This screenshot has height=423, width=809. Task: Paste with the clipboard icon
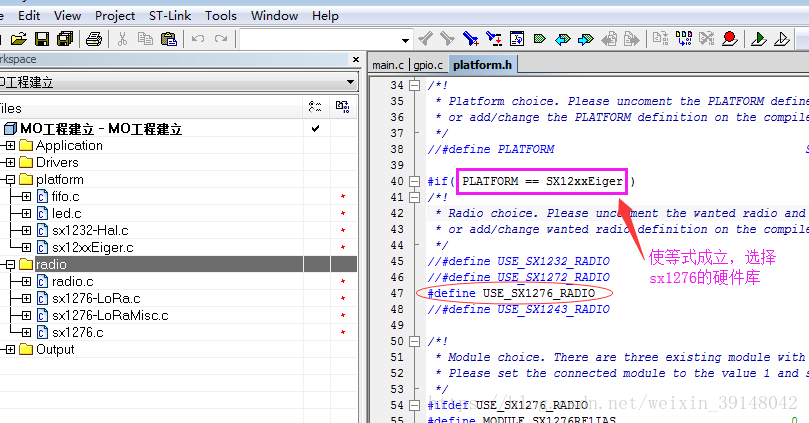pos(169,39)
